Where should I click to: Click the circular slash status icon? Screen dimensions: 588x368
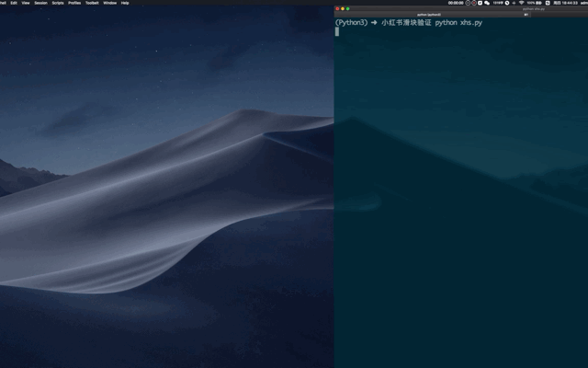[x=507, y=3]
